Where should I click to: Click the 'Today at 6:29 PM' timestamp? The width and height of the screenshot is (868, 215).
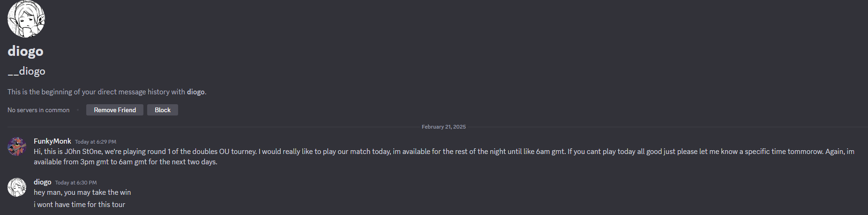tap(96, 142)
